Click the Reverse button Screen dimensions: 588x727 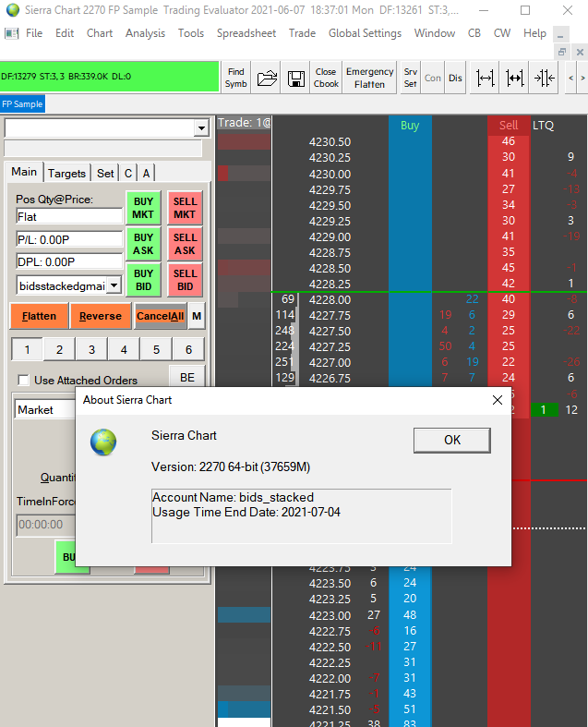[x=100, y=316]
